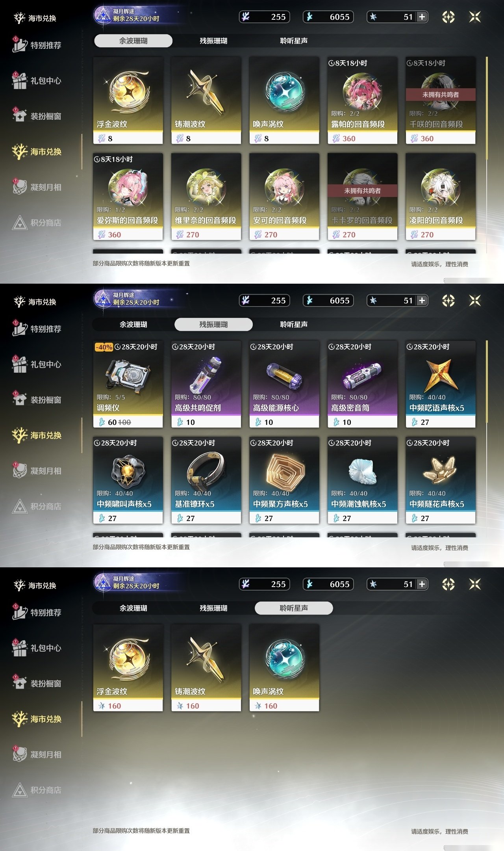Select 维里奈的回音频段 card
Screen dimensions: 504x851
point(206,197)
